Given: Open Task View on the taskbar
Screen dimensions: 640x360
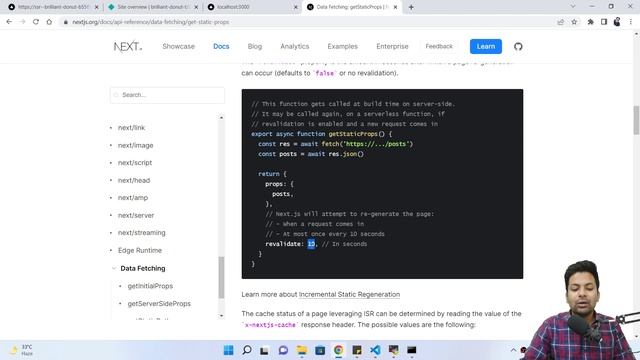Looking at the screenshot, I should tap(264, 350).
